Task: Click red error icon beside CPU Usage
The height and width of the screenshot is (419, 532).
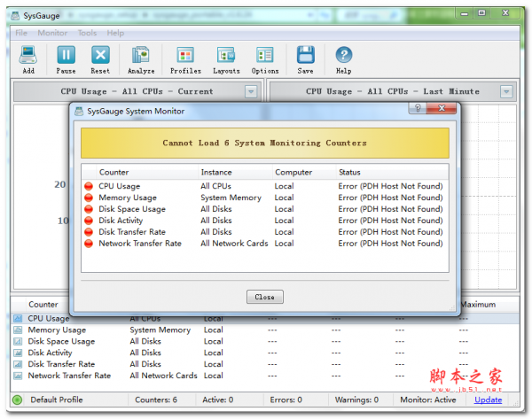Action: coord(89,186)
